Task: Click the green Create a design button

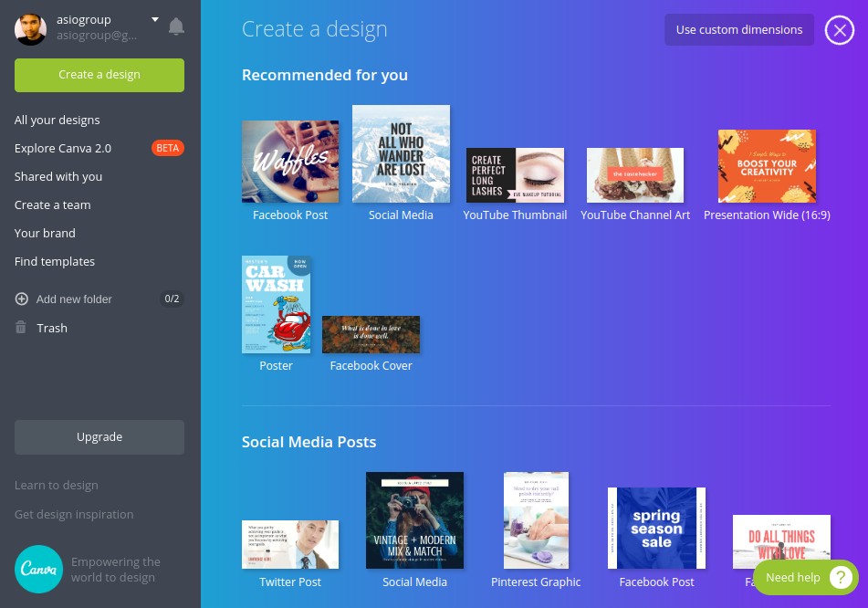Action: 99,75
